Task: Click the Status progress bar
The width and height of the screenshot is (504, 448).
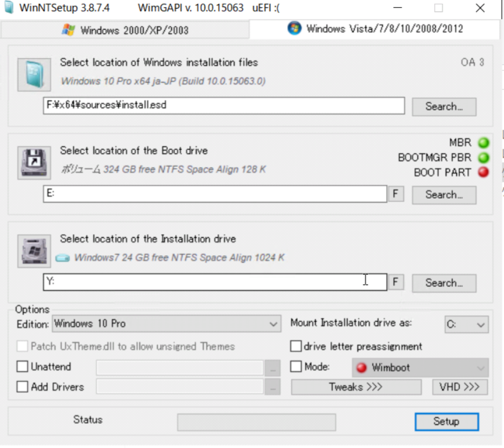Action: tap(257, 422)
